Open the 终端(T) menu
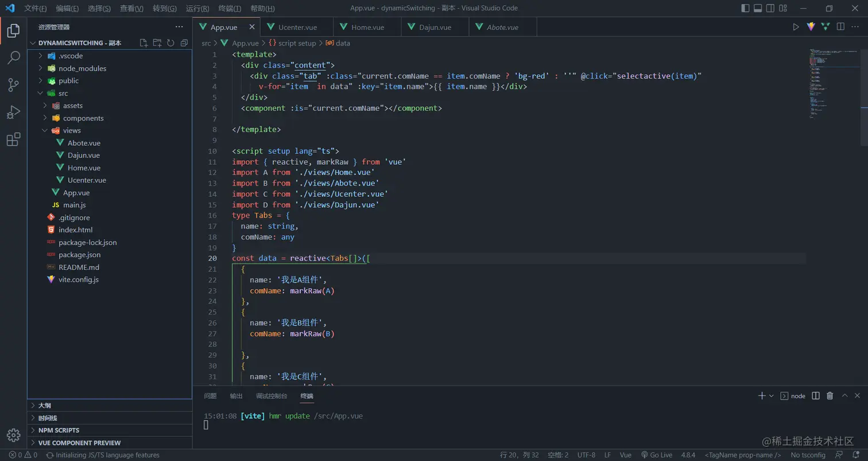Image resolution: width=868 pixels, height=461 pixels. click(x=230, y=8)
